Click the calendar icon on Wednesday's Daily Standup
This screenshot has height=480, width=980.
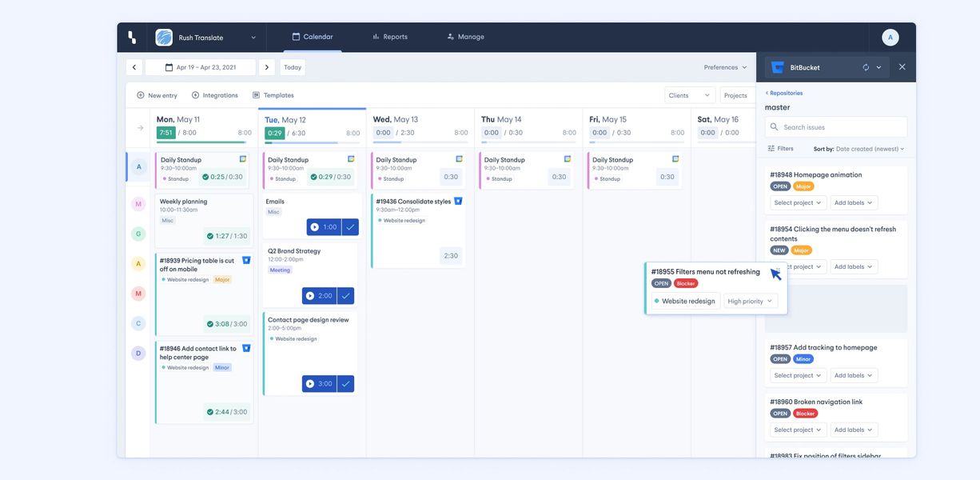click(x=460, y=159)
